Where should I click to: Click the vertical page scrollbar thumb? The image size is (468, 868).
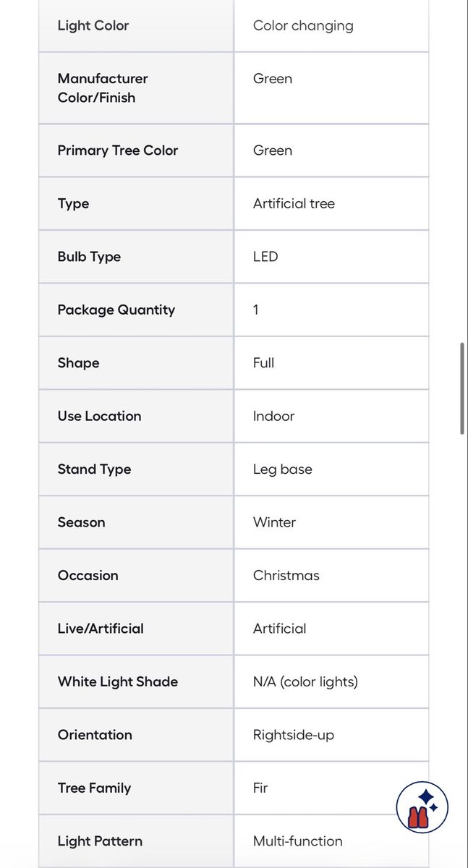[x=462, y=388]
